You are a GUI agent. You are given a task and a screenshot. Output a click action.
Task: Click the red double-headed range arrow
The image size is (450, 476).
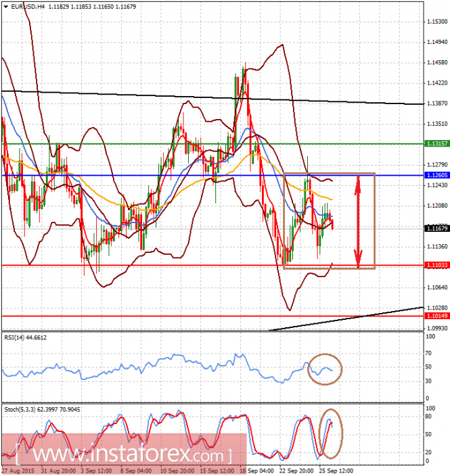(x=358, y=222)
